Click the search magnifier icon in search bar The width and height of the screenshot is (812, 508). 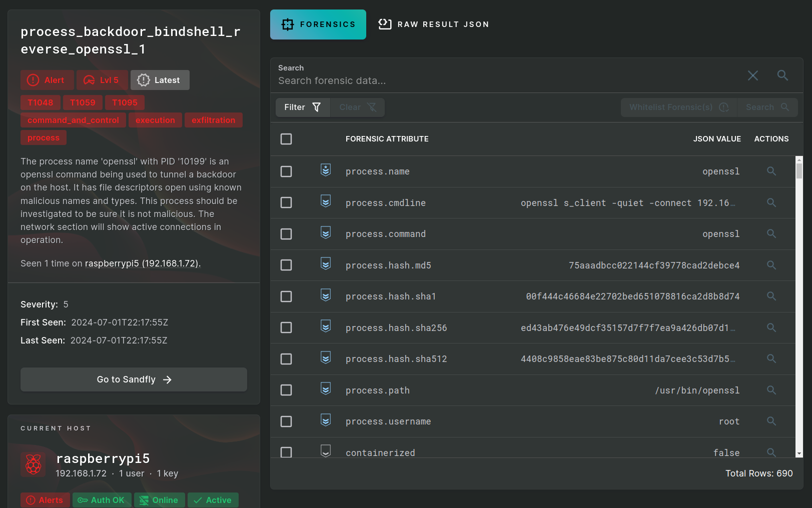click(782, 75)
